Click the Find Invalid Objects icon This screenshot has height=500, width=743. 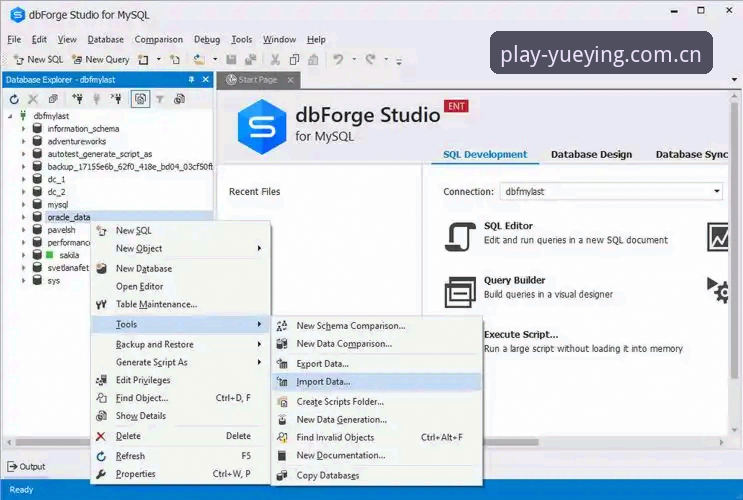[x=282, y=437]
